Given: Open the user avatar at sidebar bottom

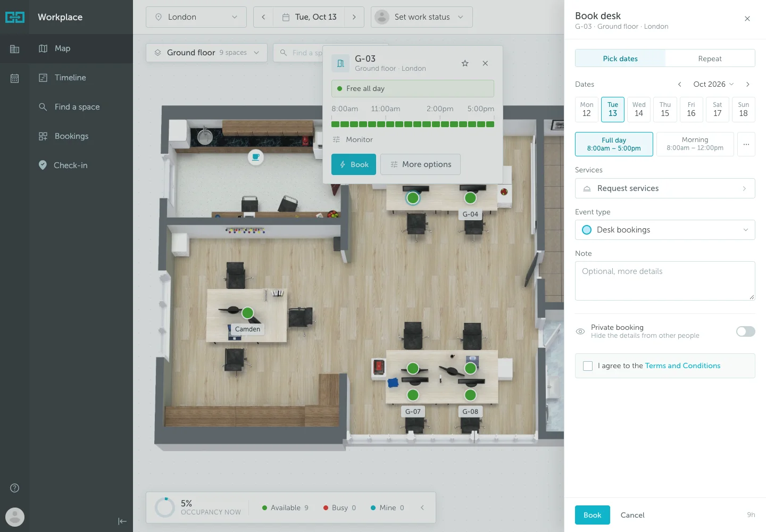Looking at the screenshot, I should tap(15, 517).
